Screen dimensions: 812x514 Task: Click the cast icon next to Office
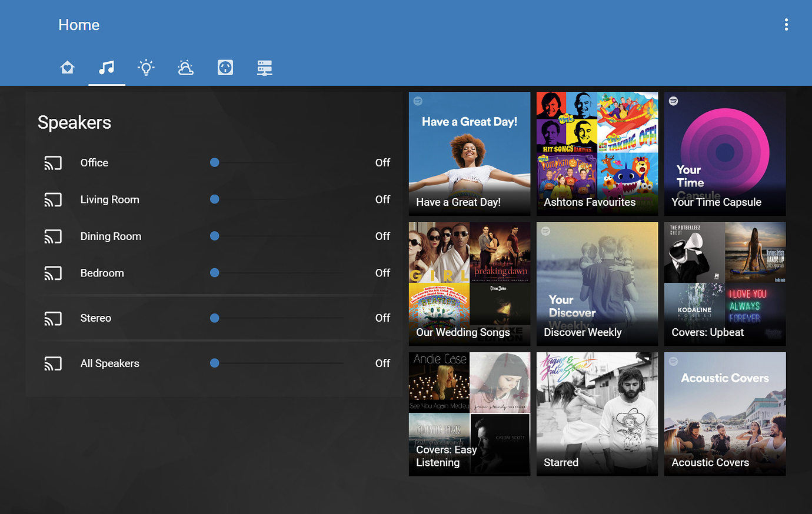[53, 163]
